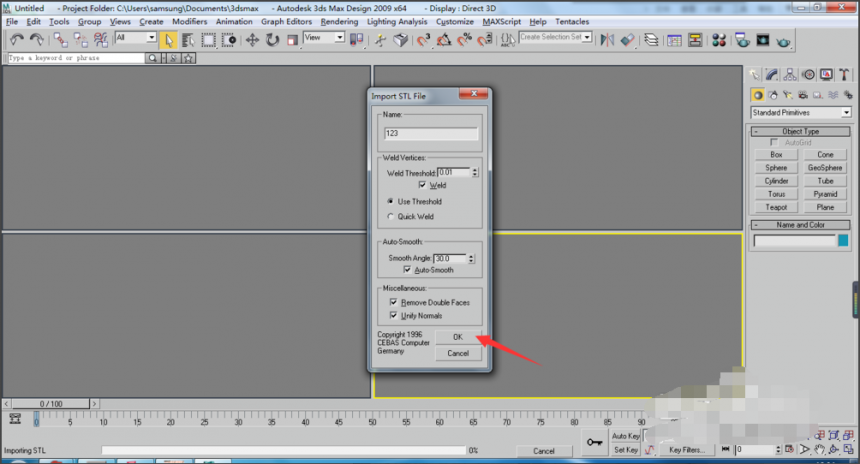Click the teapot Quick Render icon
Image resolution: width=860 pixels, height=464 pixels.
(x=783, y=41)
